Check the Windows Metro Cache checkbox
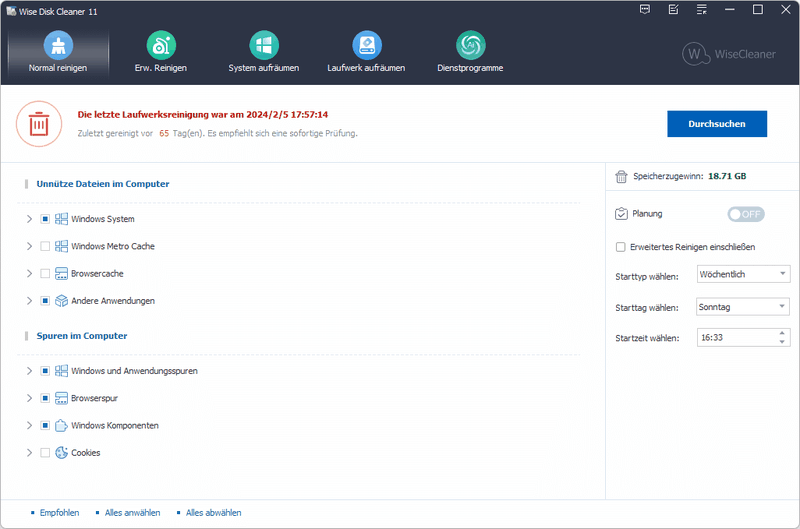Screen dimensions: 800x529 [x=45, y=246]
